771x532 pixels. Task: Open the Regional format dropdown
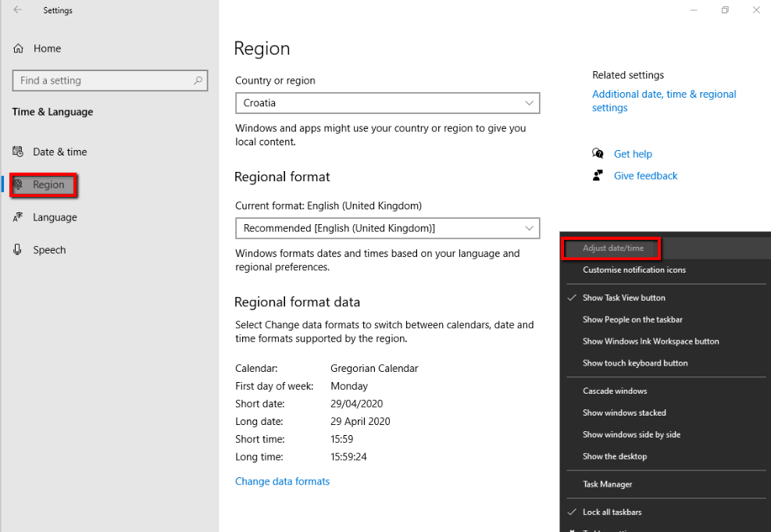(x=387, y=228)
